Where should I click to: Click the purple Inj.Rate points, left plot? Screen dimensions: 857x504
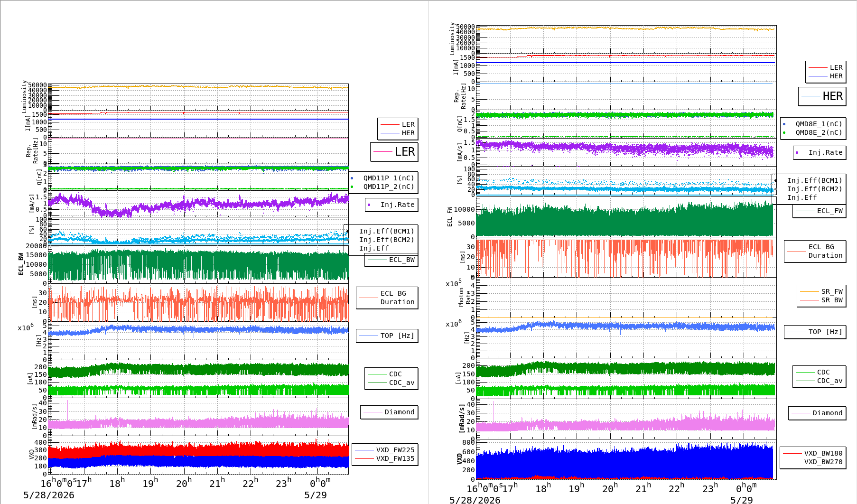click(198, 204)
